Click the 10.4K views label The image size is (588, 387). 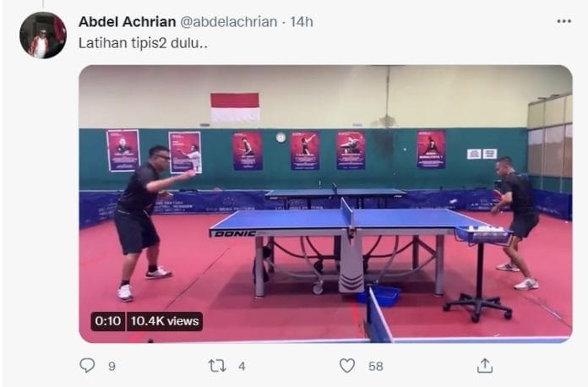click(x=165, y=321)
